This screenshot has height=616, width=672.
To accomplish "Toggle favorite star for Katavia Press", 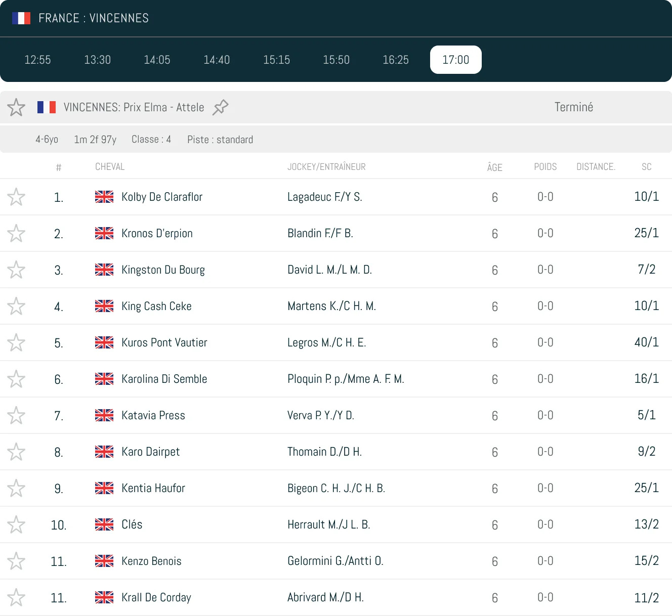I will tap(16, 415).
